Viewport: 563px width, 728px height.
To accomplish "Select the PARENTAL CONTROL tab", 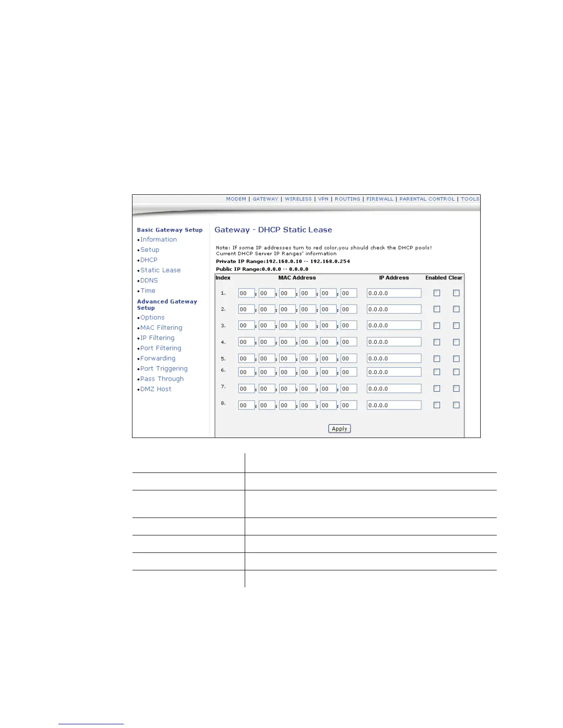I will tap(427, 199).
